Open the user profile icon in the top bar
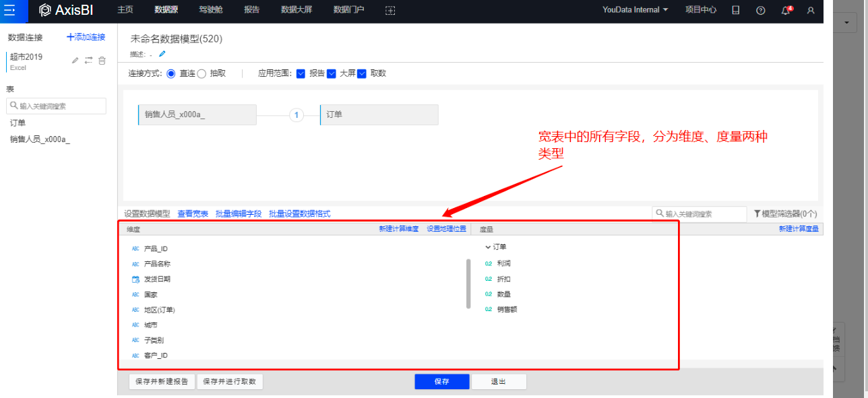Screen dimensions: 868x398 [x=811, y=10]
